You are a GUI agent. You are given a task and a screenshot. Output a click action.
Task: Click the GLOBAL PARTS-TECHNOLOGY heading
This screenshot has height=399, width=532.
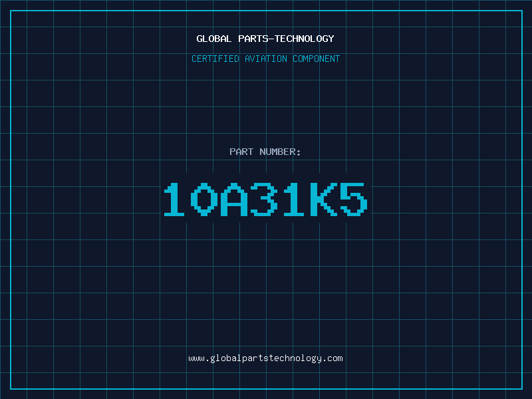pyautogui.click(x=265, y=39)
